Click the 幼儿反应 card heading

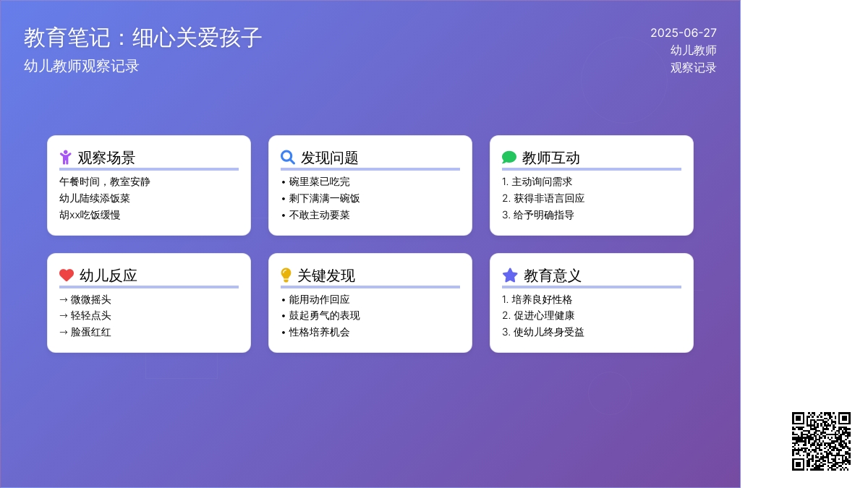point(109,275)
